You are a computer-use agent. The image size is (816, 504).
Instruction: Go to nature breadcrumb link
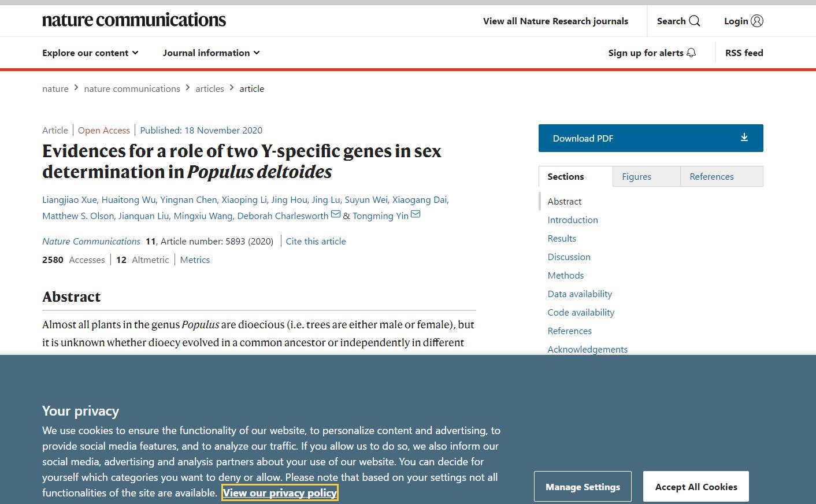[55, 88]
